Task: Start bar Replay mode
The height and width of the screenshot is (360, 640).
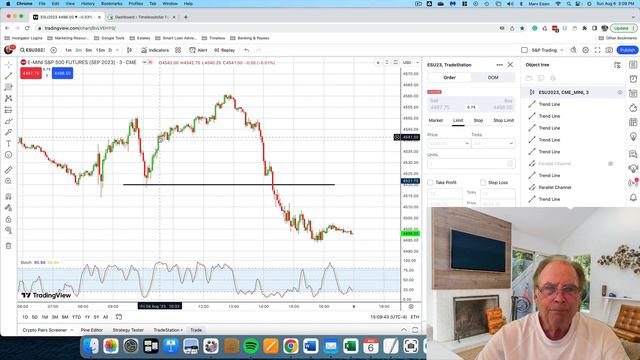Action: point(224,50)
